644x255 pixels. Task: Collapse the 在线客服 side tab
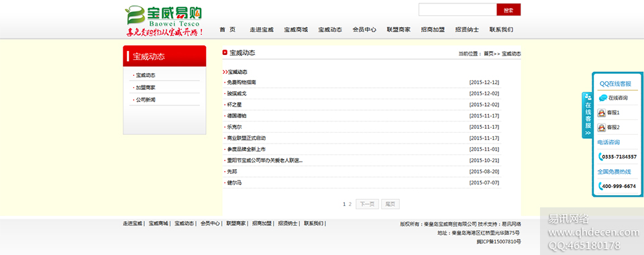[x=588, y=115]
